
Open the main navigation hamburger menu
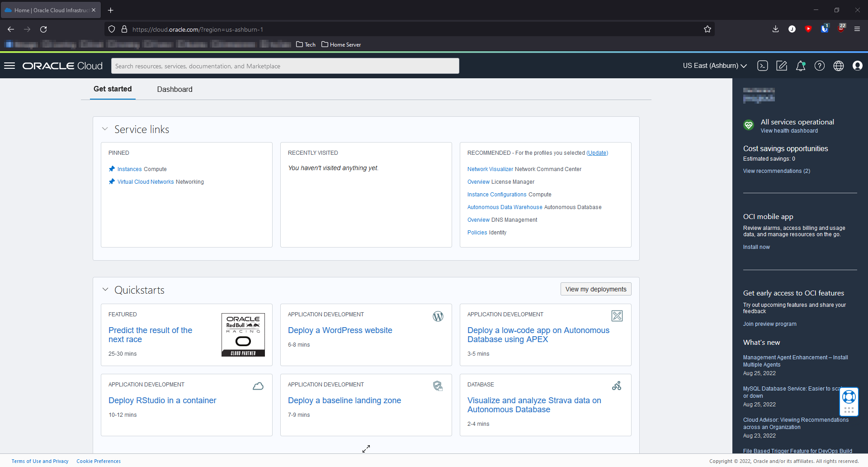9,66
